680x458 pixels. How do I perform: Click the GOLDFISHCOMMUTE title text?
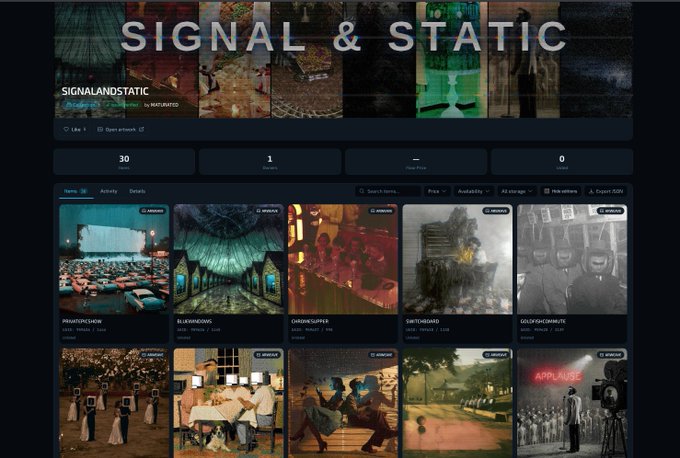pyautogui.click(x=543, y=321)
